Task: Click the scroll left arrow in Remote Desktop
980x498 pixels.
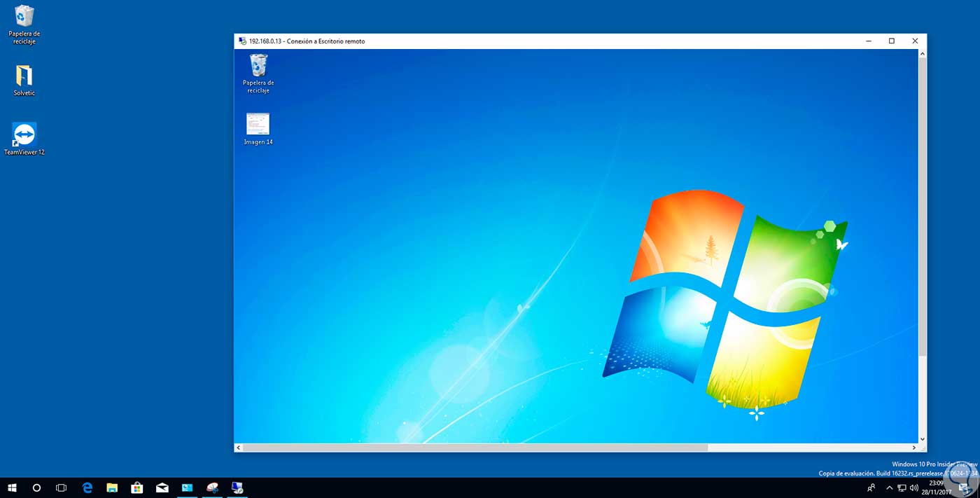Action: pos(238,448)
